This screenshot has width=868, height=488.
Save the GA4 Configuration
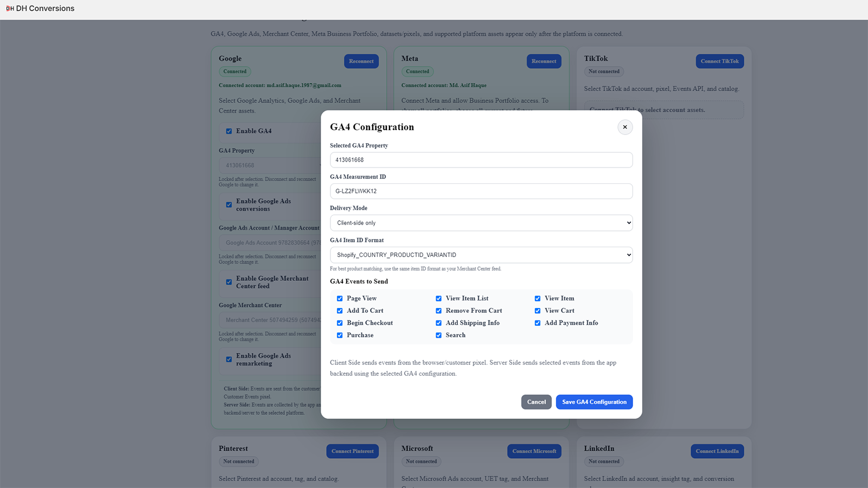pos(594,402)
